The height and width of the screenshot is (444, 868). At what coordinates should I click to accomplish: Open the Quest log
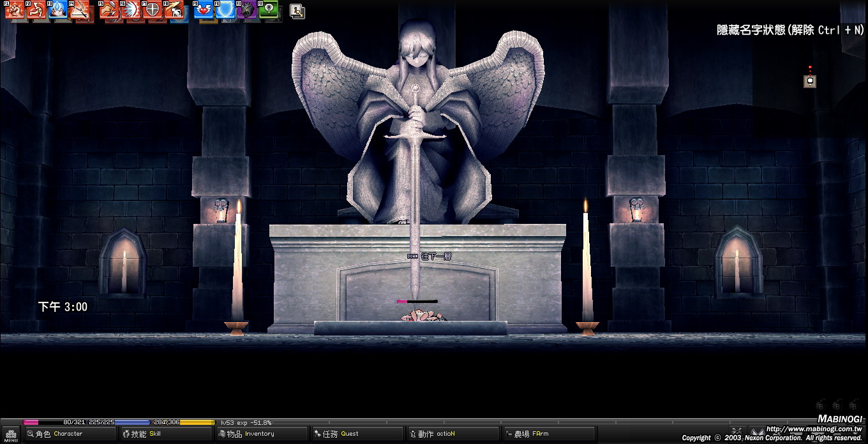(x=356, y=434)
